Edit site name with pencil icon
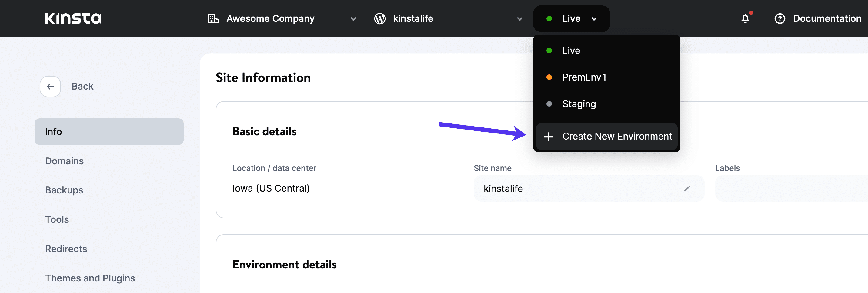Viewport: 868px width, 293px height. tap(687, 188)
